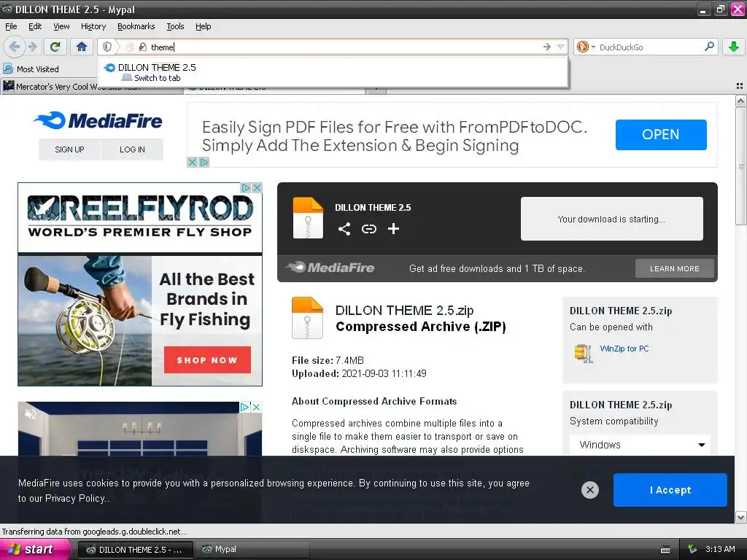
Task: Open the tracking protection shield icon
Action: pyautogui.click(x=107, y=47)
